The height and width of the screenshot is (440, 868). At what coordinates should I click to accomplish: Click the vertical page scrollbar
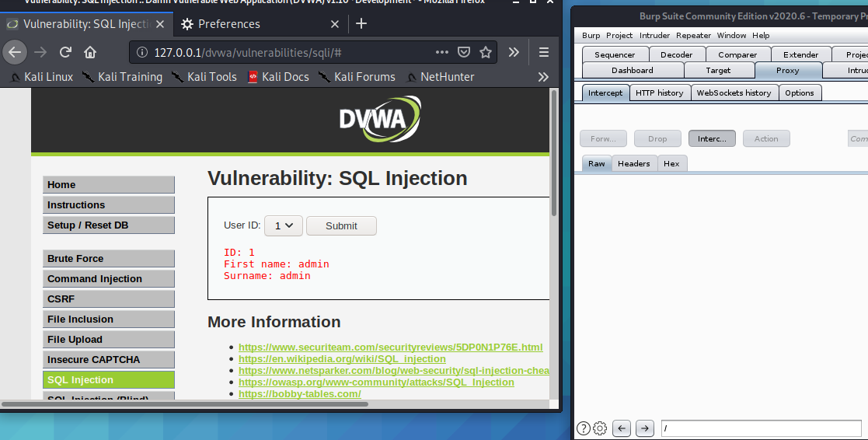tap(553, 153)
